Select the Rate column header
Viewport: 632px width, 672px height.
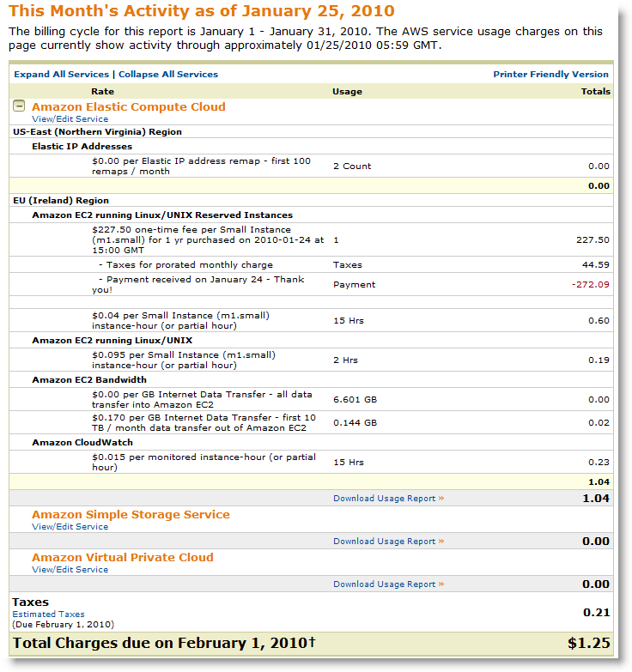coord(102,91)
